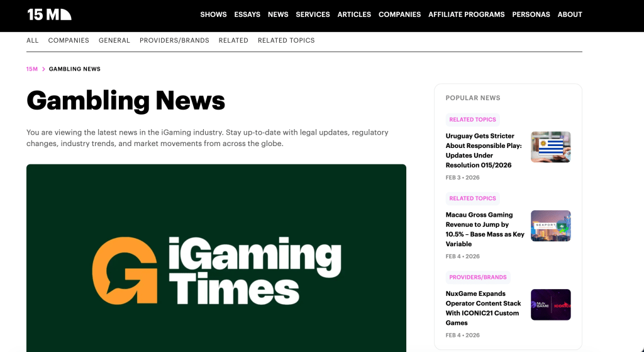The width and height of the screenshot is (644, 352).
Task: Click the RELATED TOPICS tag above Macau article
Action: point(472,198)
